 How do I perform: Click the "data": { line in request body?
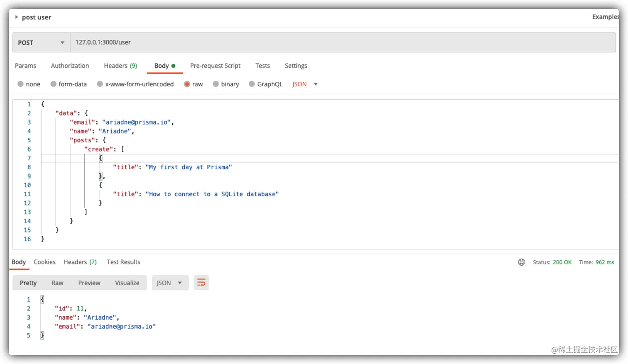[x=71, y=113]
